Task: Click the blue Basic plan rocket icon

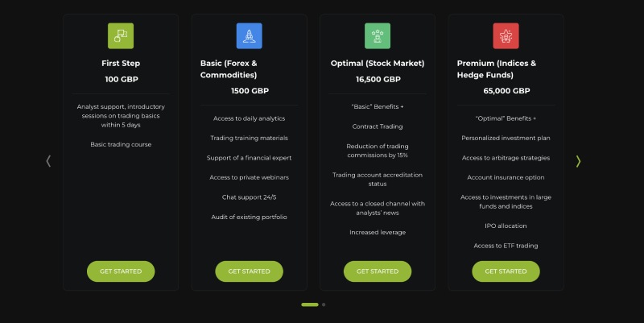Action: 249,35
